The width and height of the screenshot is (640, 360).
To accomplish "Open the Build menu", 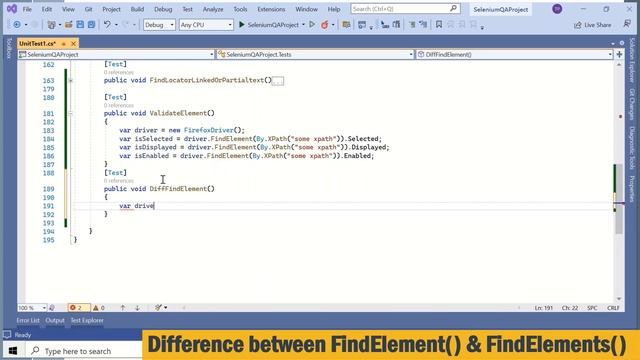I will 137,9.
